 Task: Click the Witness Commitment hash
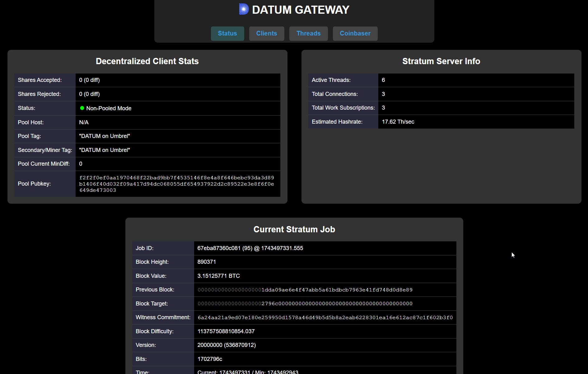coord(325,318)
